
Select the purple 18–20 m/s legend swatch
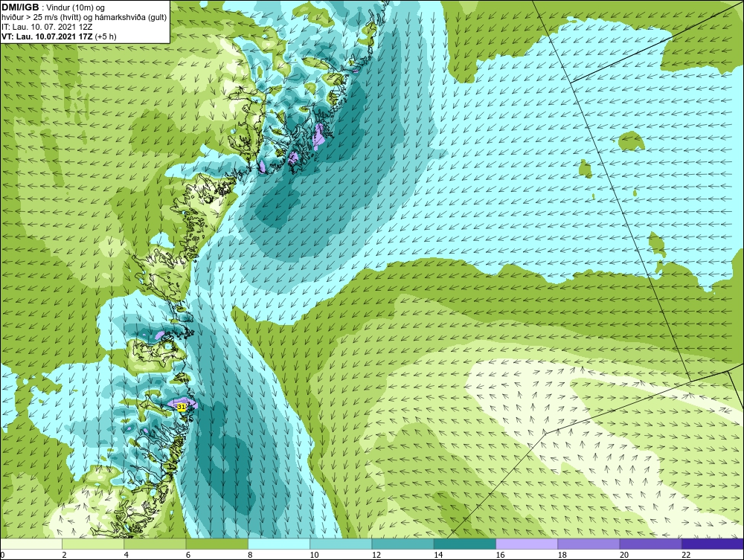pos(589,544)
